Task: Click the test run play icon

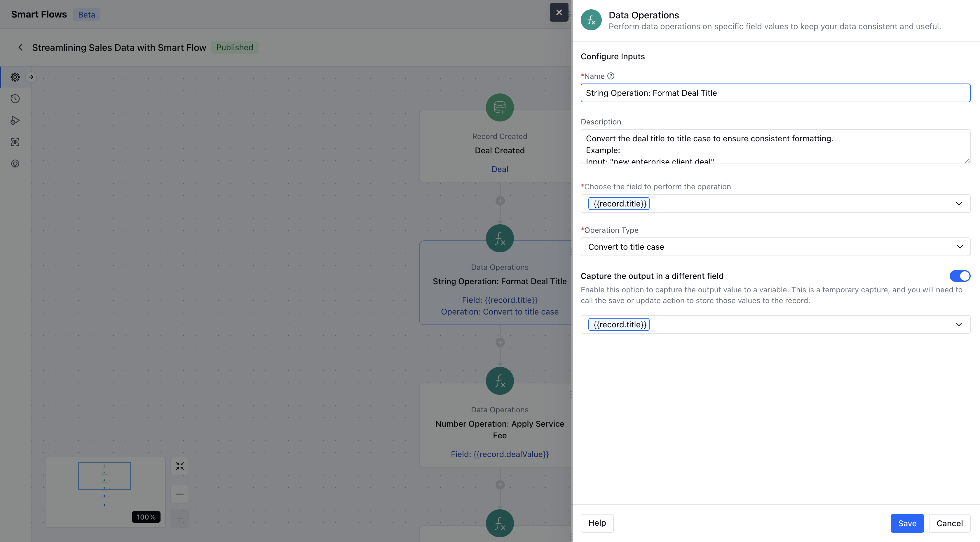Action: 15,120
